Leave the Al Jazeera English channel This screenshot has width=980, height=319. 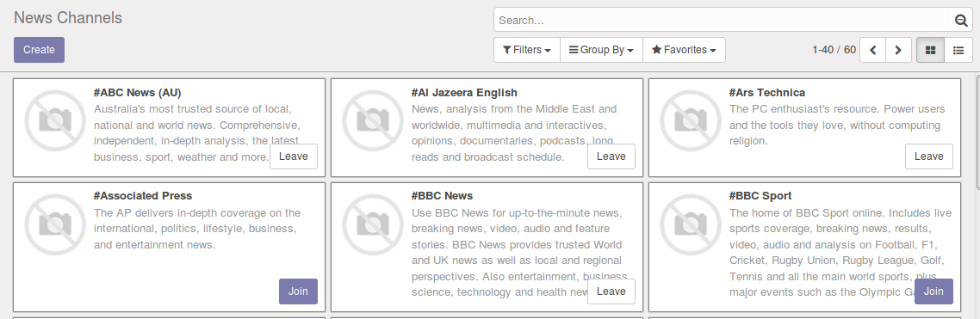click(611, 156)
